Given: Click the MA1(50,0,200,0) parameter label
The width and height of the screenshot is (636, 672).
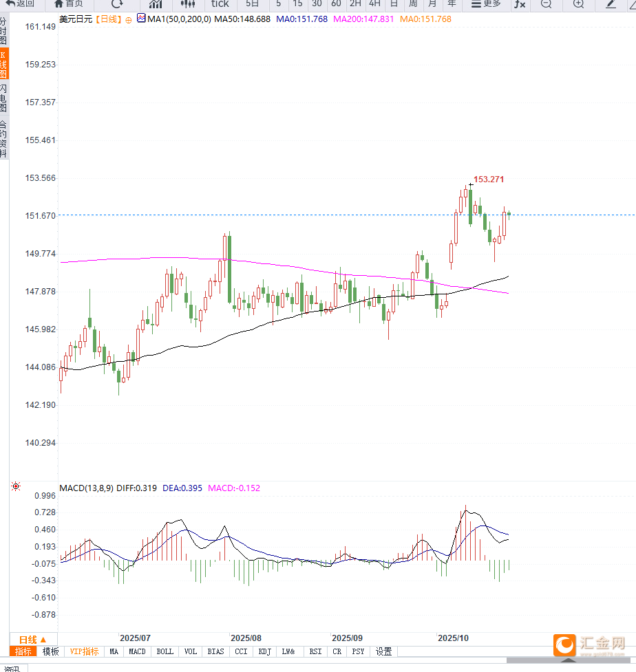Looking at the screenshot, I should pos(179,19).
